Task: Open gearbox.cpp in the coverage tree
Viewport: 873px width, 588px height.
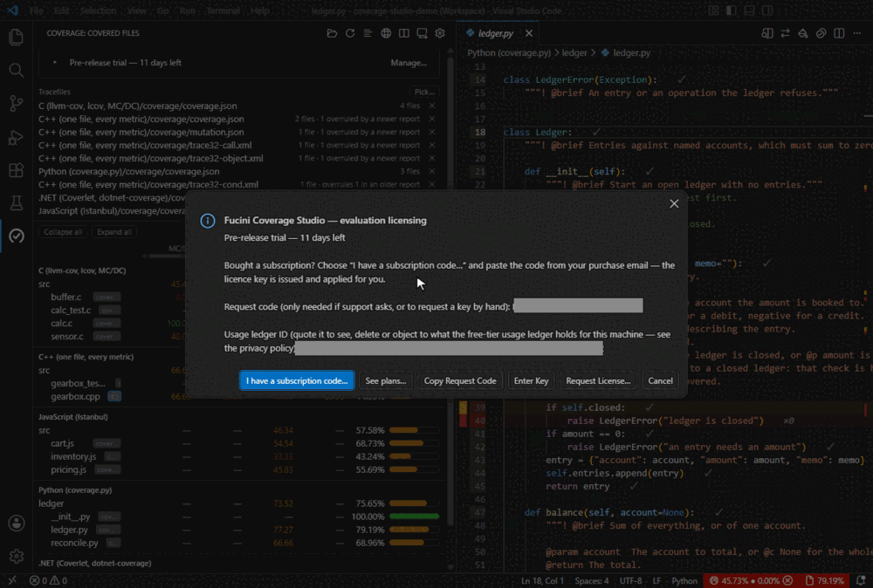Action: (75, 397)
